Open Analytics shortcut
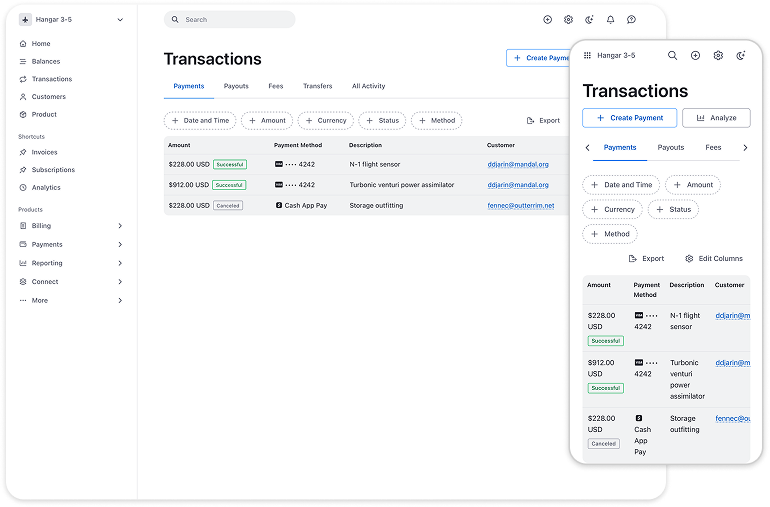Screen dimensions: 770x507 [x=40, y=188]
